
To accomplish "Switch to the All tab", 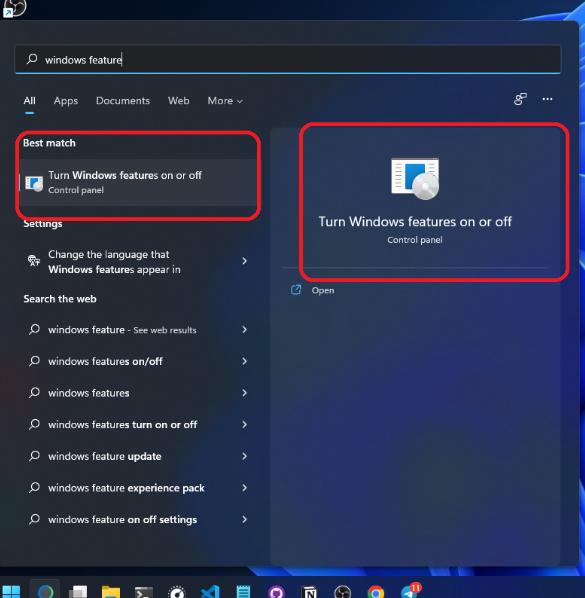I will pos(29,101).
